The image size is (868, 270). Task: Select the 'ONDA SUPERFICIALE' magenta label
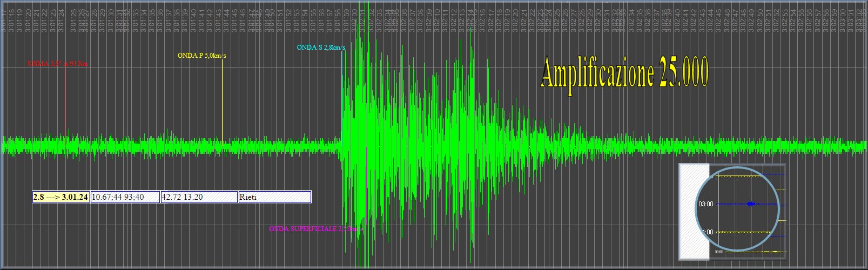[315, 229]
